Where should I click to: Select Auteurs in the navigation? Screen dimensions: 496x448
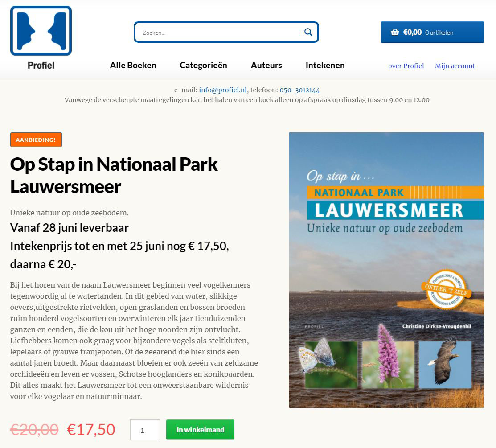[266, 65]
